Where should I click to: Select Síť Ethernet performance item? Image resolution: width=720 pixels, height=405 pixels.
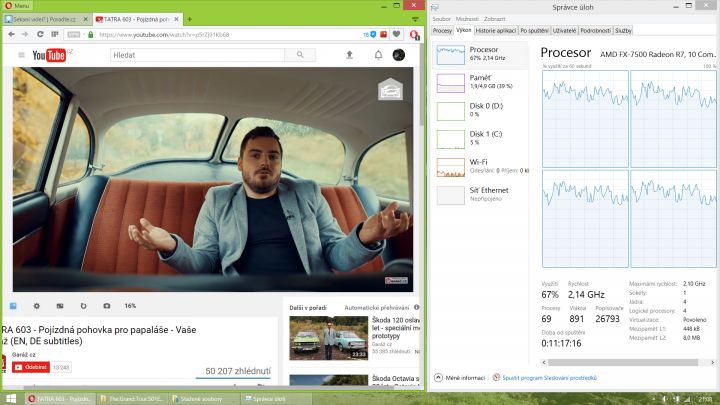point(480,195)
